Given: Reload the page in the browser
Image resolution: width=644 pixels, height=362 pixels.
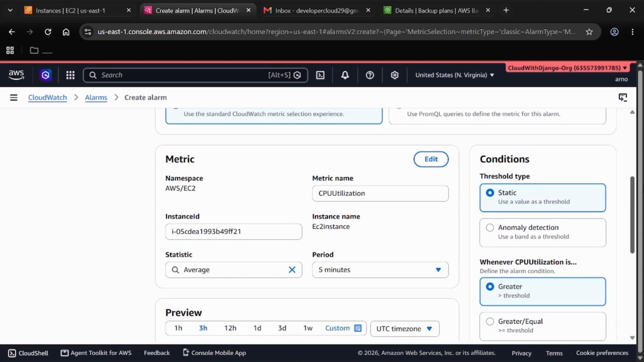Looking at the screenshot, I should pyautogui.click(x=48, y=32).
